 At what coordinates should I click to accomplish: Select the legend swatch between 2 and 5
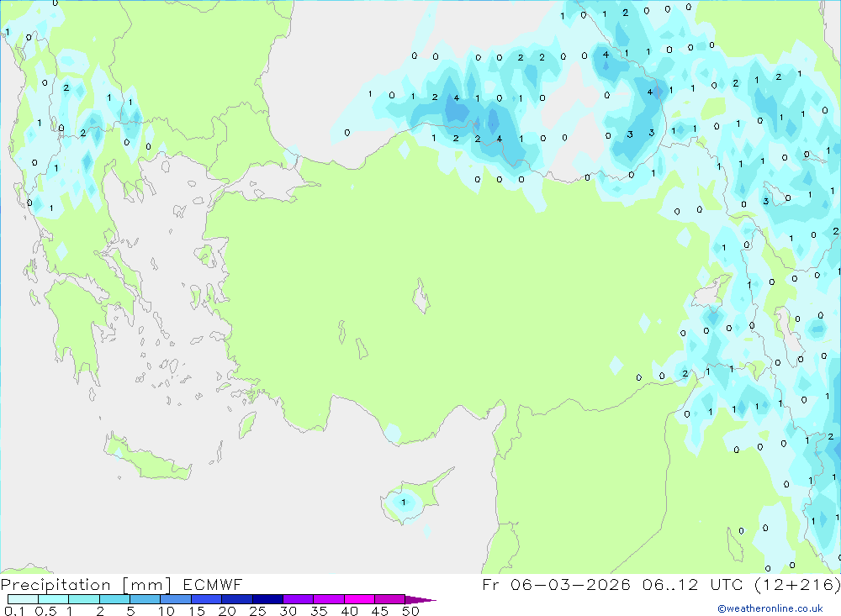(x=114, y=599)
